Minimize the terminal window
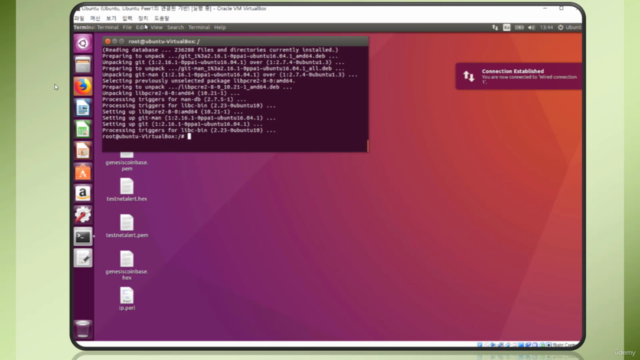The image size is (640, 360). pos(115,41)
